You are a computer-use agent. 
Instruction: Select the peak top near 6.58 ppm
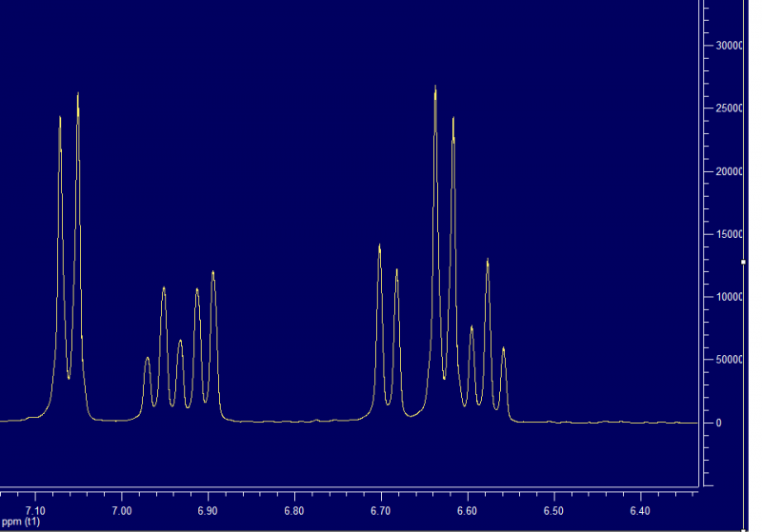point(488,261)
